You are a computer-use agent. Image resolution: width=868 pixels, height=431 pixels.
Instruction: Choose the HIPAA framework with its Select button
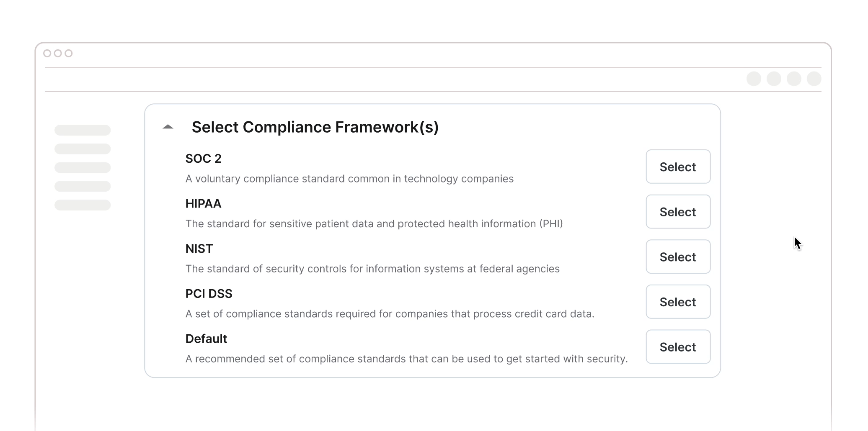(678, 212)
